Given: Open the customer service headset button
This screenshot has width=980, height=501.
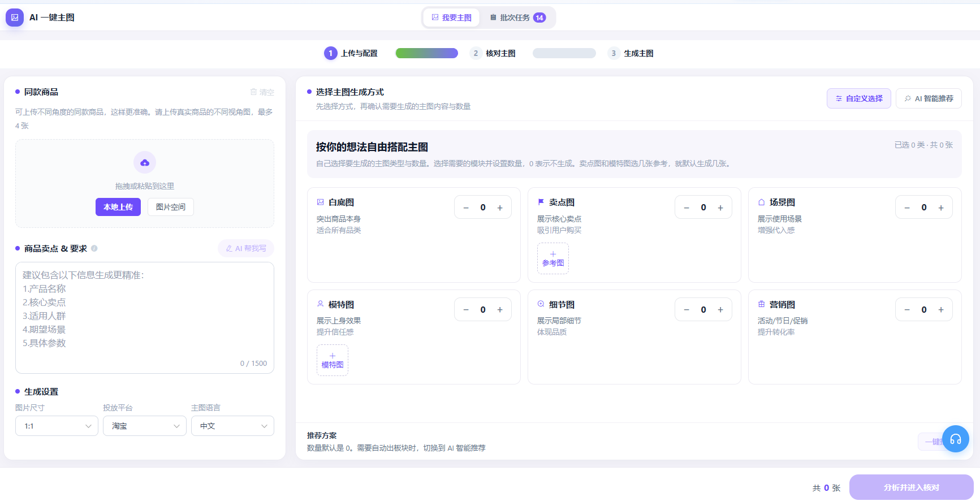Looking at the screenshot, I should [956, 439].
